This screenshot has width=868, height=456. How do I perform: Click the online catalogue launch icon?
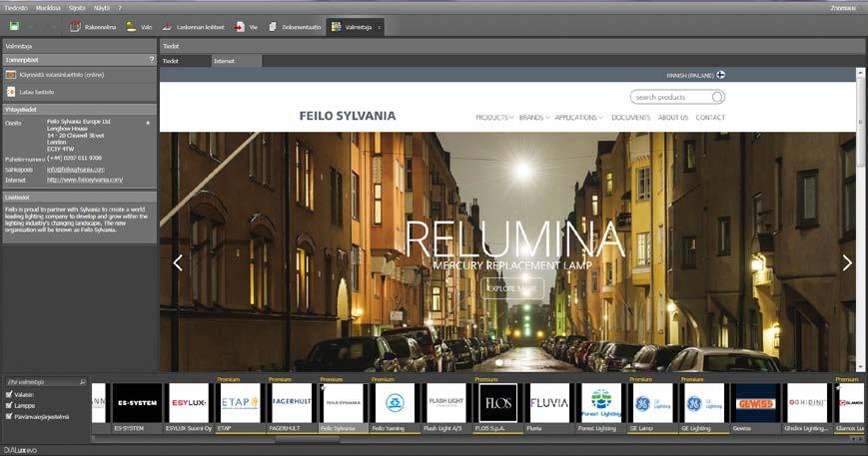click(11, 75)
